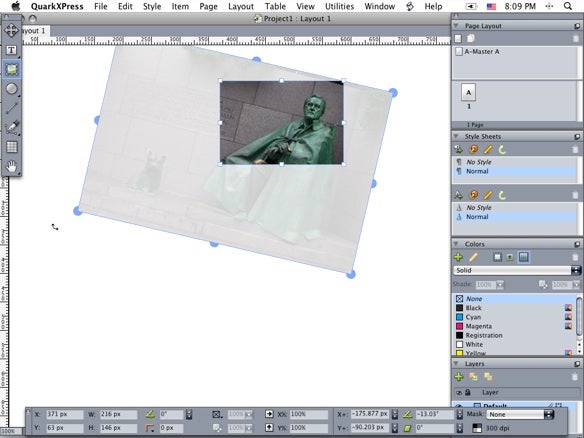The image size is (584, 438).
Task: Add a new layer in Layers panel
Action: pos(459,377)
